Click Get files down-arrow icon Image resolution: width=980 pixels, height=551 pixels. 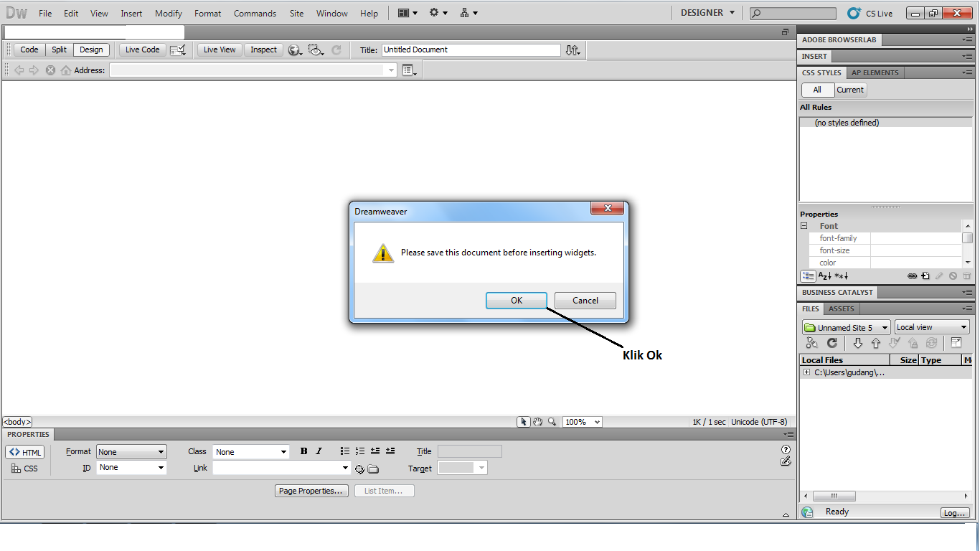point(857,344)
